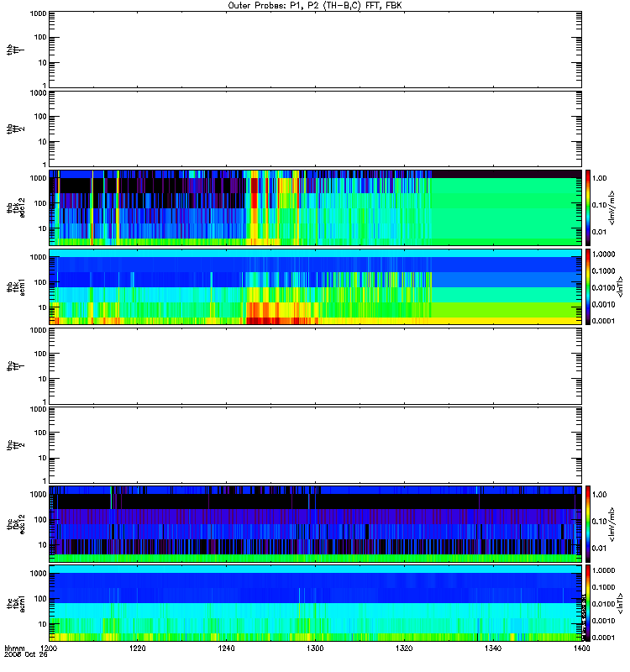Select the empty thc fff 1 panel
Image resolution: width=630 pixels, height=672 pixels.
315,366
